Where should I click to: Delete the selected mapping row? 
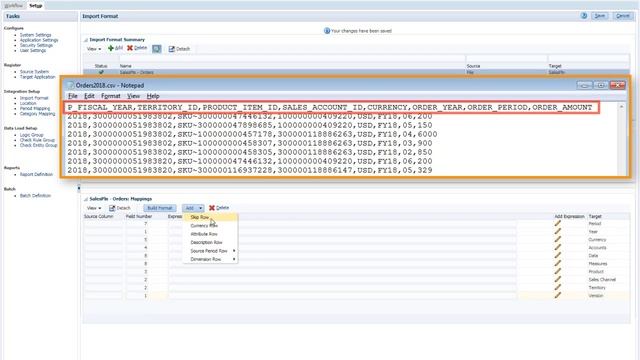coord(219,208)
